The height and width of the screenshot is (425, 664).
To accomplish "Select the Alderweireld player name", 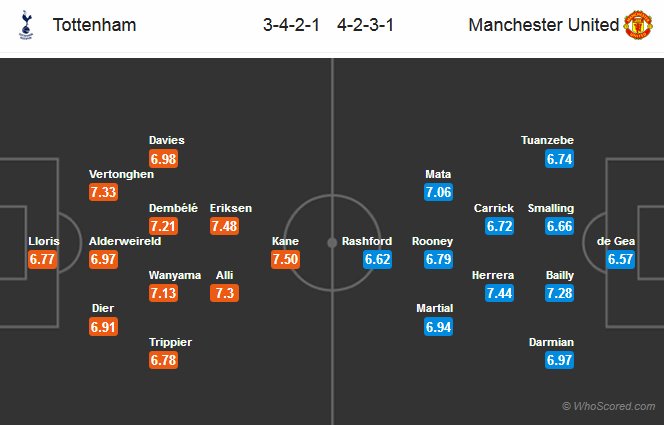I will (125, 241).
